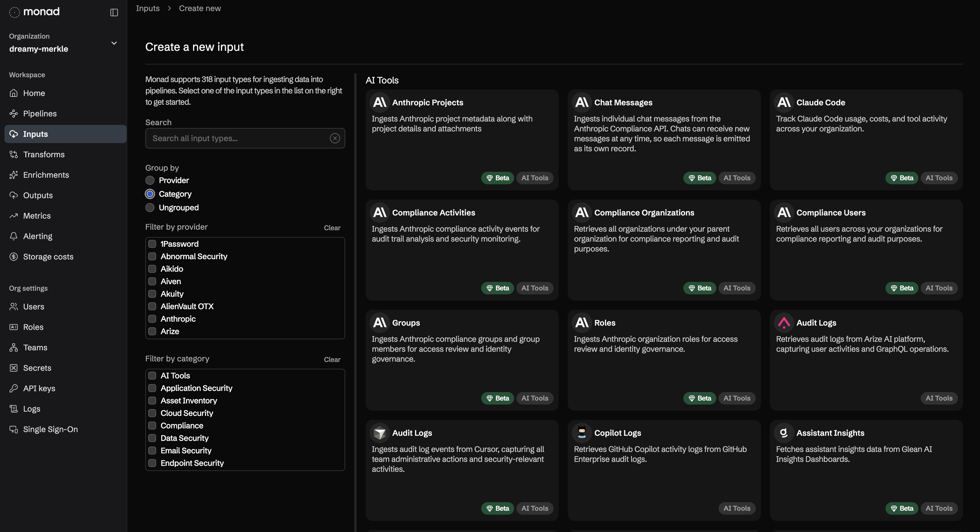The width and height of the screenshot is (980, 532).
Task: Click the Teams icon in sidebar
Action: point(14,347)
